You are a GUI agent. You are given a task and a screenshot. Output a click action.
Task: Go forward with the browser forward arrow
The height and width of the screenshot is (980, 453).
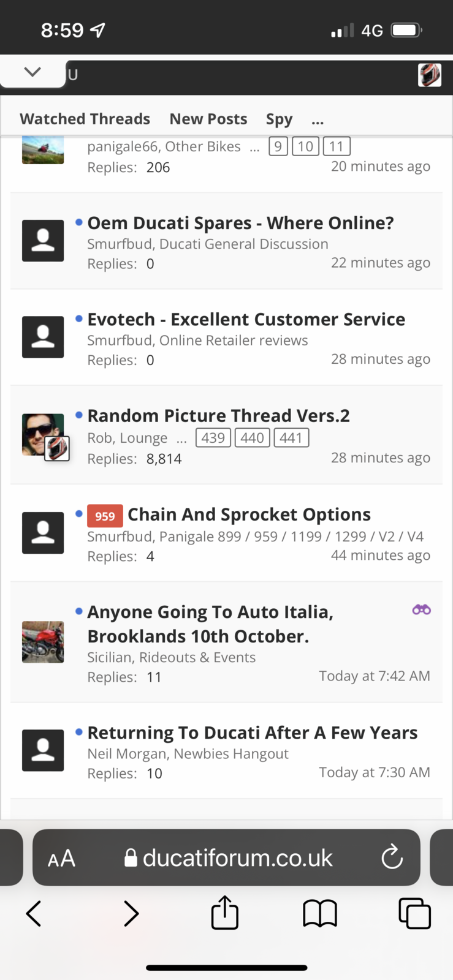(x=131, y=913)
